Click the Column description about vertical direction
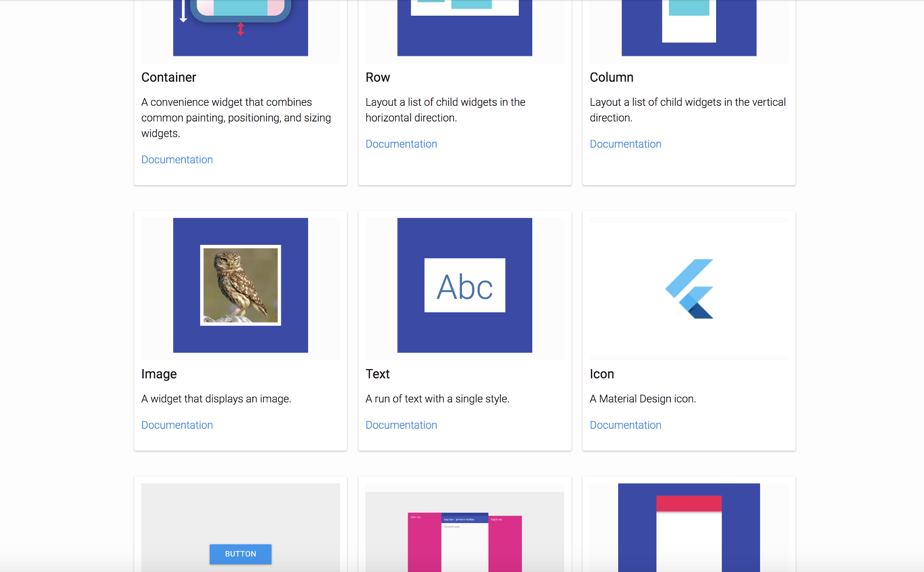This screenshot has height=572, width=924. 687,110
